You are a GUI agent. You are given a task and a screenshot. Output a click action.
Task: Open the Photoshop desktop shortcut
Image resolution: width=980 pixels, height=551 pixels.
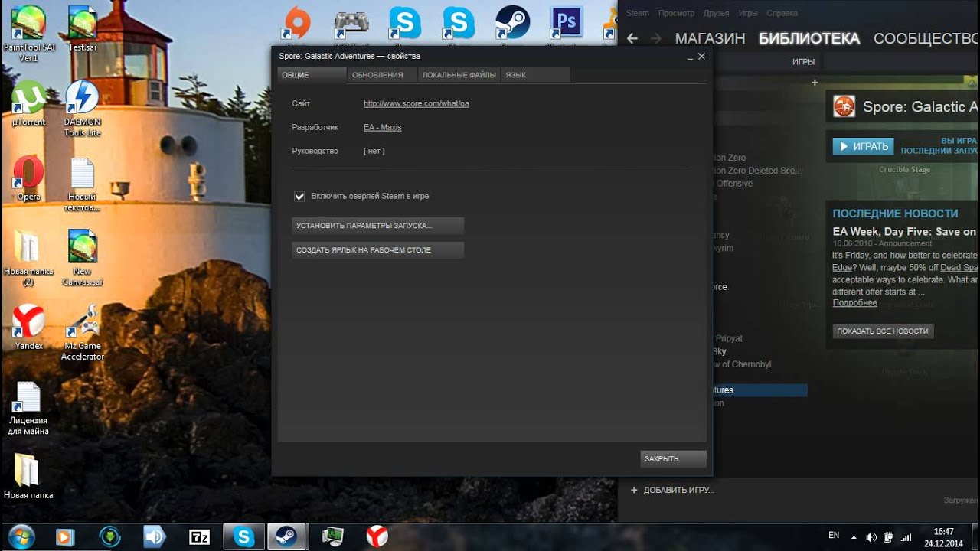pos(567,23)
